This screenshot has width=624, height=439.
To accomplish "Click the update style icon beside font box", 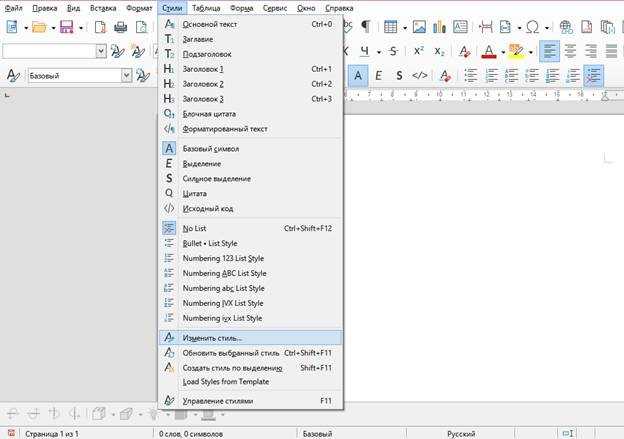I will point(117,51).
